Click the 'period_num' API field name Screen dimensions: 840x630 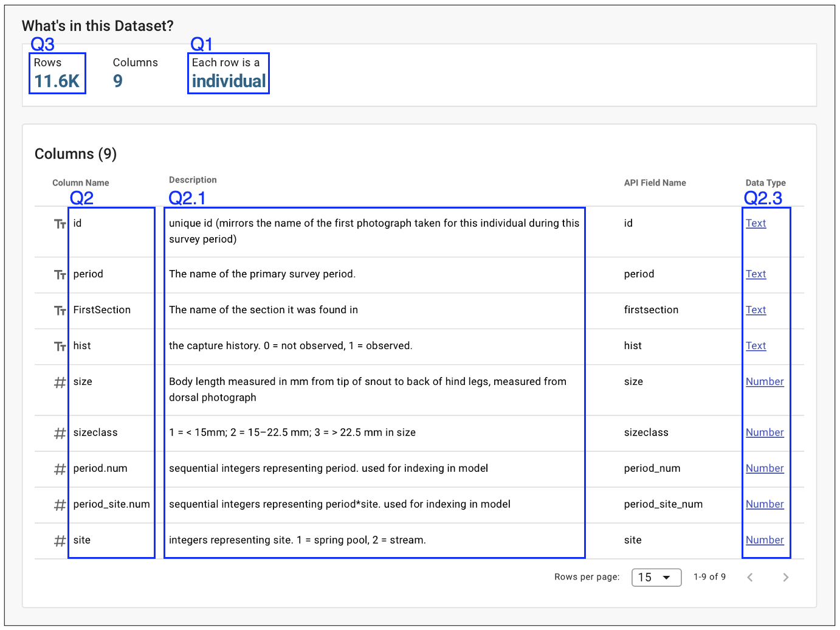pyautogui.click(x=652, y=468)
